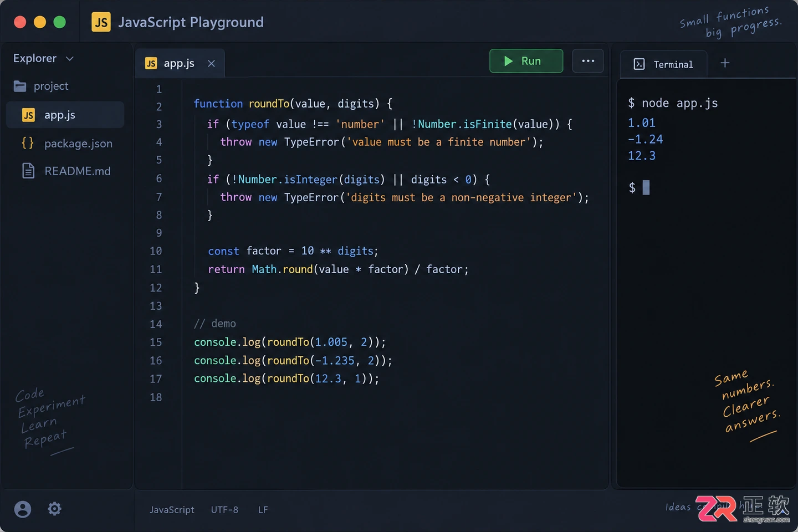Open settings with the gear icon

point(54,509)
